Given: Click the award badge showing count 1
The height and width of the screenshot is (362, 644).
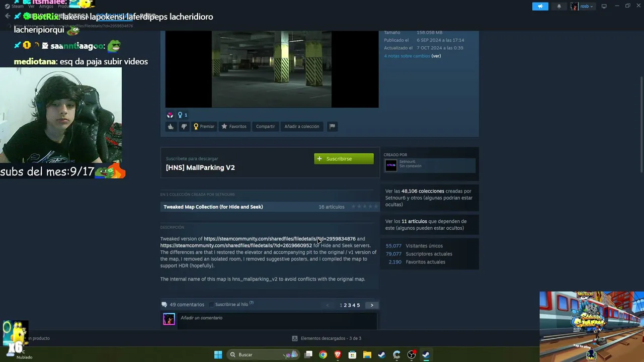Looking at the screenshot, I should (182, 115).
